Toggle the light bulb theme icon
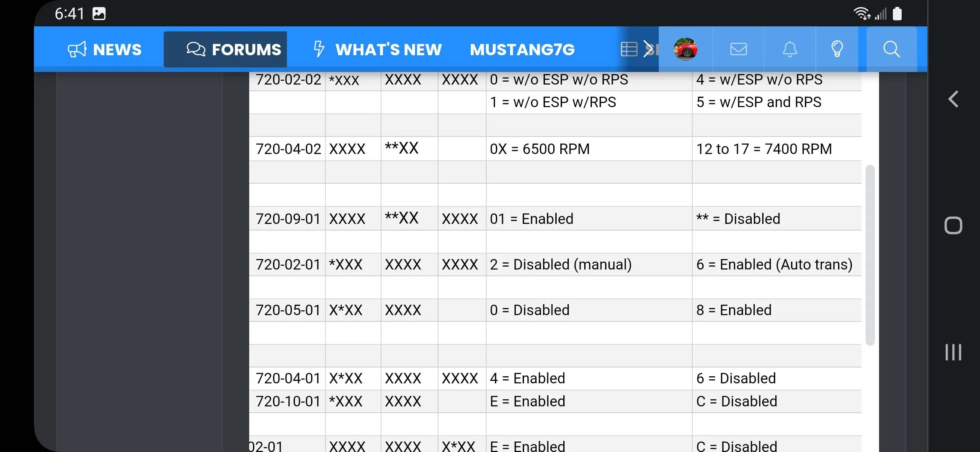 point(837,49)
